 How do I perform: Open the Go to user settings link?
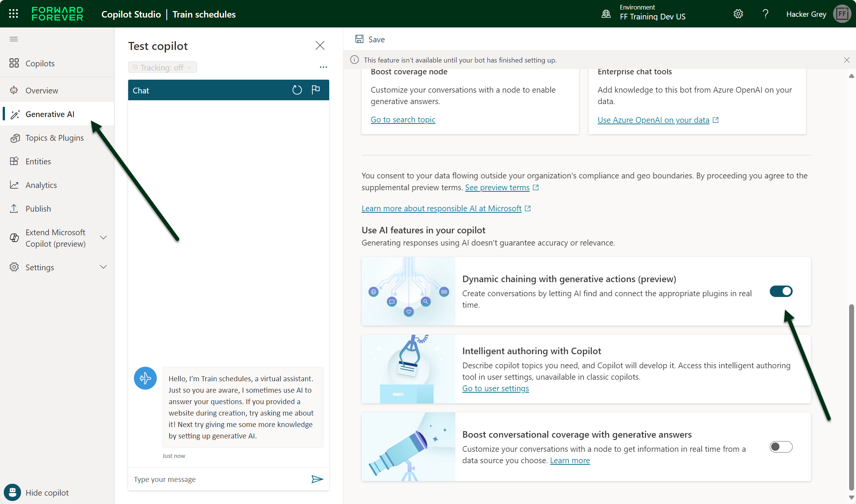(495, 388)
